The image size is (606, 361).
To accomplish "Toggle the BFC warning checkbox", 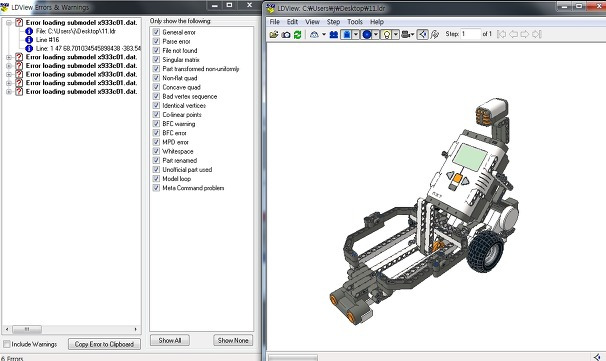I will pyautogui.click(x=156, y=124).
